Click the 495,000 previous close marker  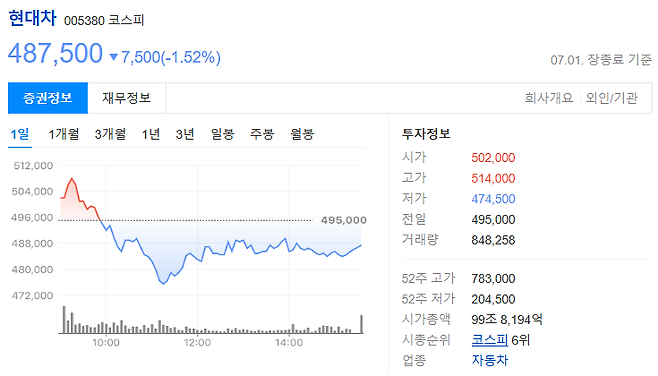pyautogui.click(x=344, y=220)
